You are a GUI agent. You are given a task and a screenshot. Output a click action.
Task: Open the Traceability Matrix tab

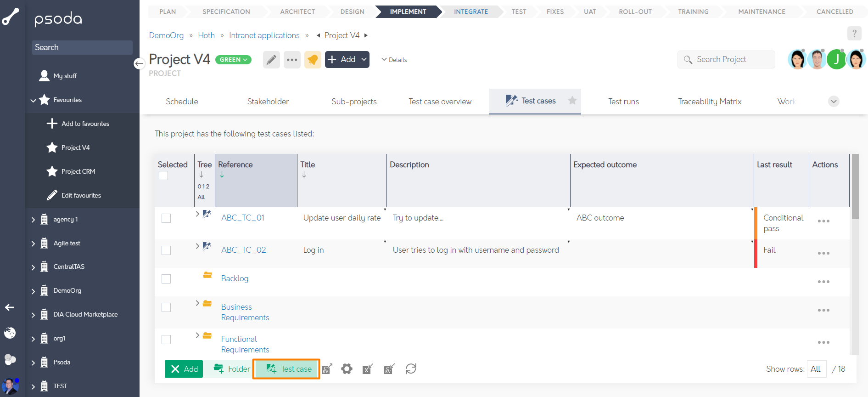click(710, 102)
